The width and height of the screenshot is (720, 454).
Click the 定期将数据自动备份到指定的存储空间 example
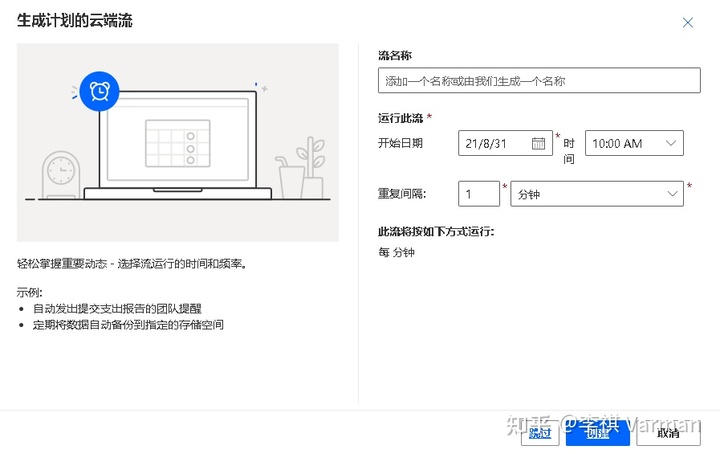click(x=128, y=325)
